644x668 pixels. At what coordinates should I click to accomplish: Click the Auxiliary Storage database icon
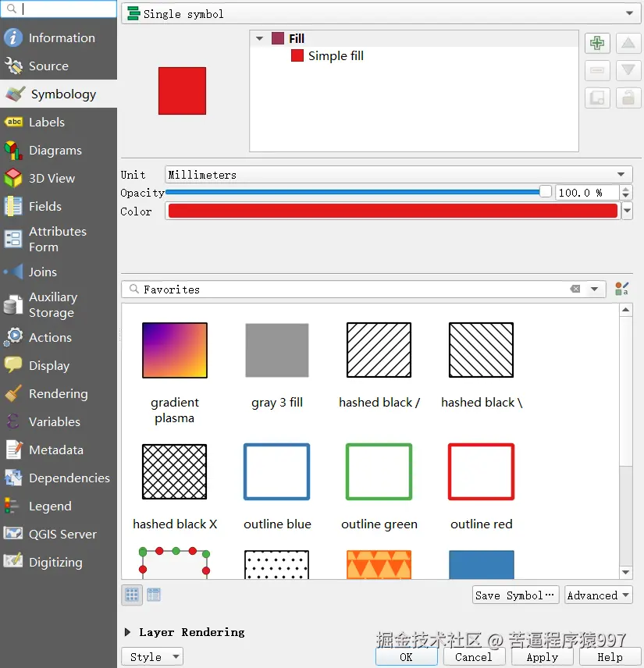(13, 305)
